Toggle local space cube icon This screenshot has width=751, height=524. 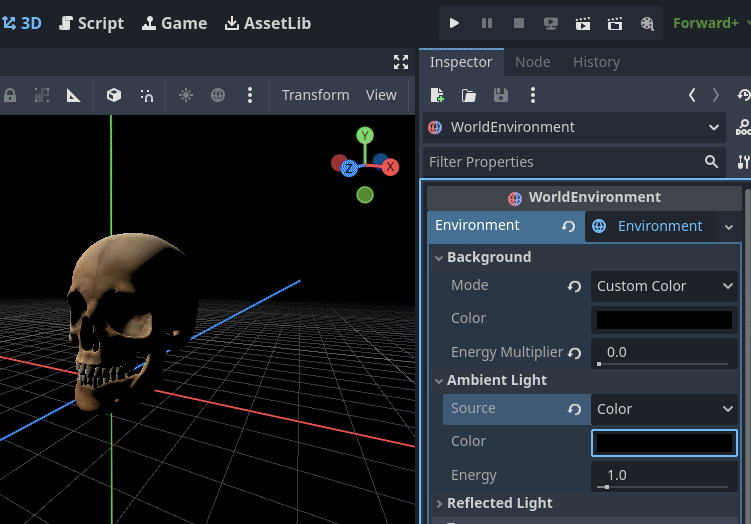[x=114, y=95]
